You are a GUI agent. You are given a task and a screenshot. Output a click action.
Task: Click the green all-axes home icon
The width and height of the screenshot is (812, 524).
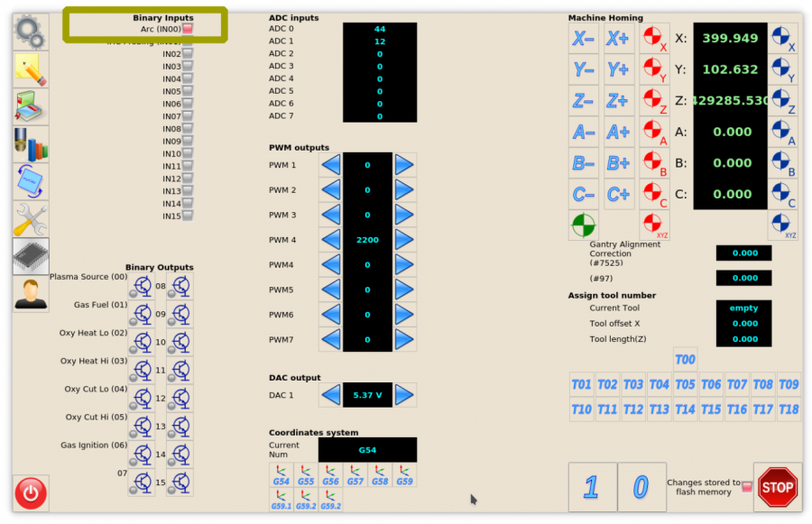[x=583, y=225]
